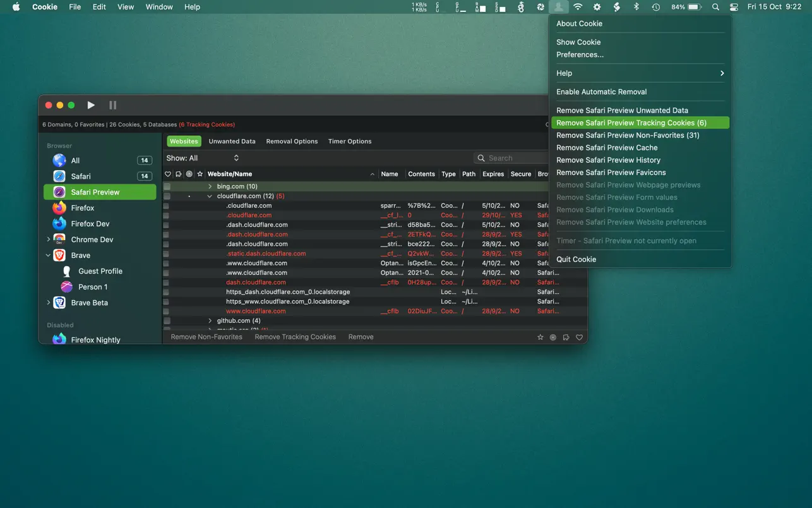812x508 pixels.
Task: Click the heart icon in bottom toolbar
Action: (579, 337)
